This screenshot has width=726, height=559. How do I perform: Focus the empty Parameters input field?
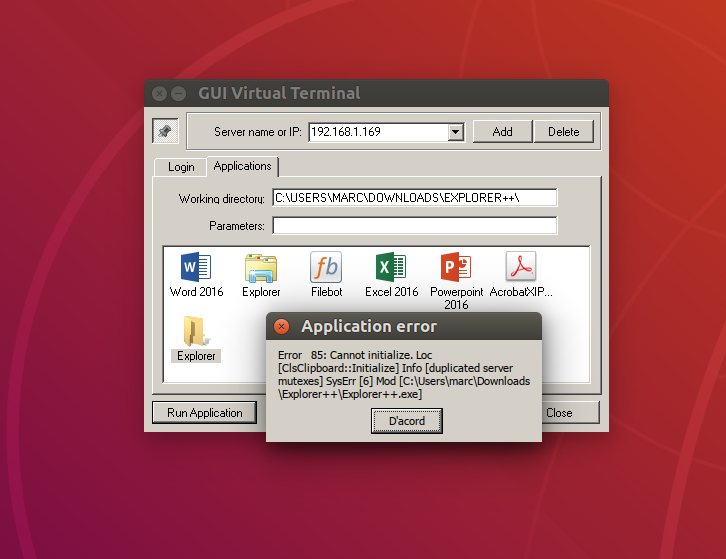(x=414, y=226)
